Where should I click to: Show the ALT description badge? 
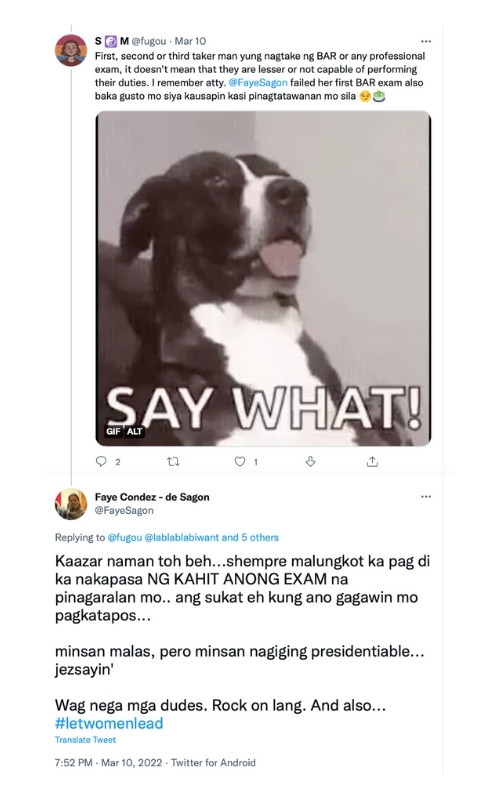(135, 432)
